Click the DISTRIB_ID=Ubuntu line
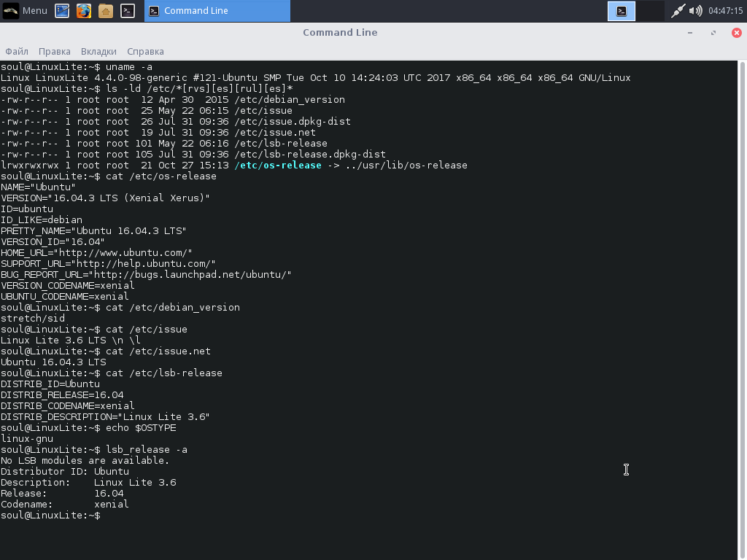This screenshot has height=560, width=747. tap(50, 384)
